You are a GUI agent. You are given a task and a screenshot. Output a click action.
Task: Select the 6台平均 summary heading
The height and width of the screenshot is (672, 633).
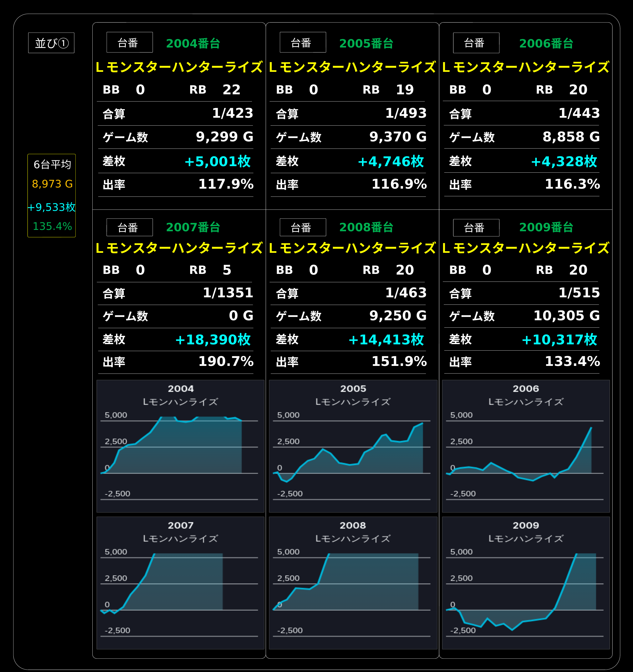(52, 165)
